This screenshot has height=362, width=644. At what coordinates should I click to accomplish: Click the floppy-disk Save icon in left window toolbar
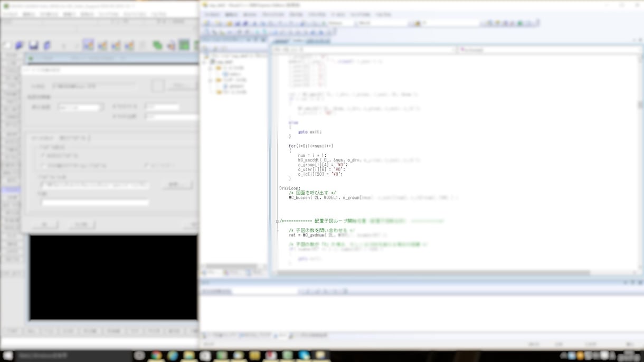click(33, 45)
